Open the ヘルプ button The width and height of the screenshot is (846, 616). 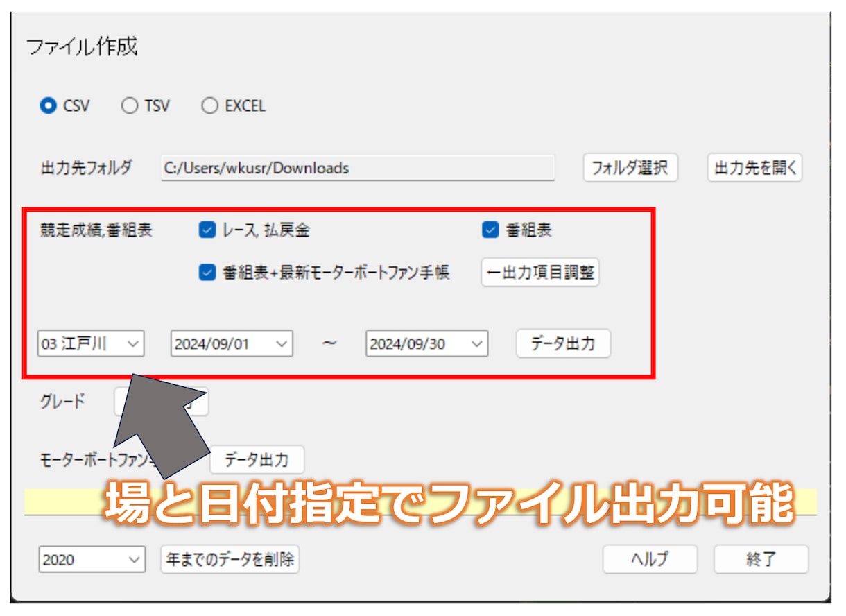(x=650, y=559)
